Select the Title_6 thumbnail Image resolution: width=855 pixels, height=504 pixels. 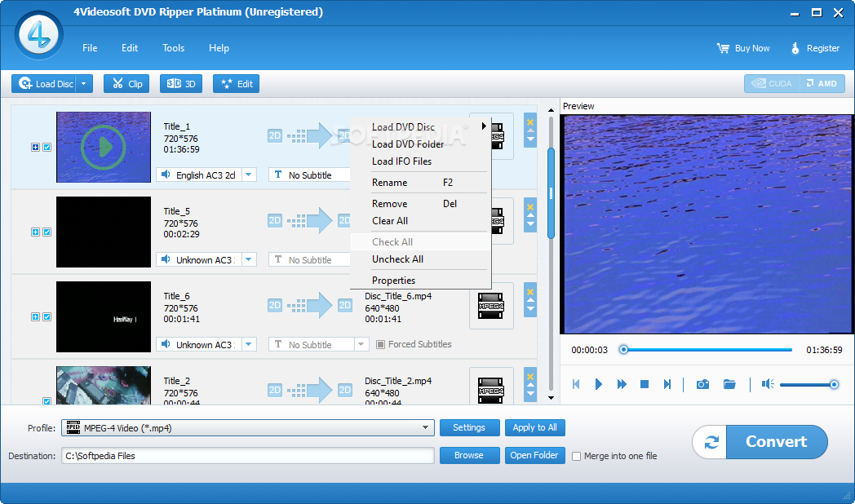(104, 317)
